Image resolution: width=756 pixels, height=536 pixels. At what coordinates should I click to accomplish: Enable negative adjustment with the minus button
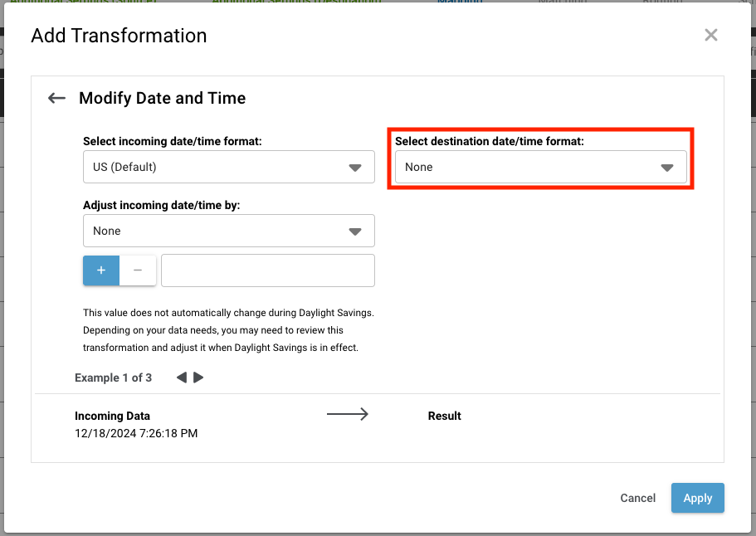click(x=138, y=270)
